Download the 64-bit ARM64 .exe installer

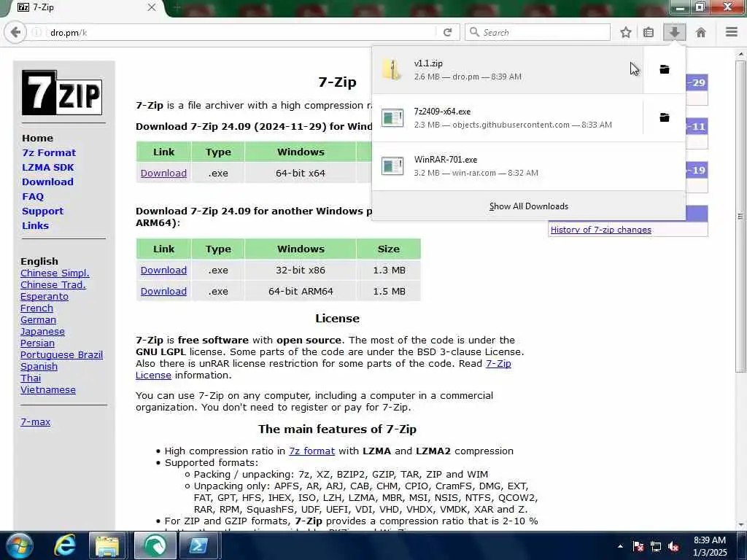point(163,292)
